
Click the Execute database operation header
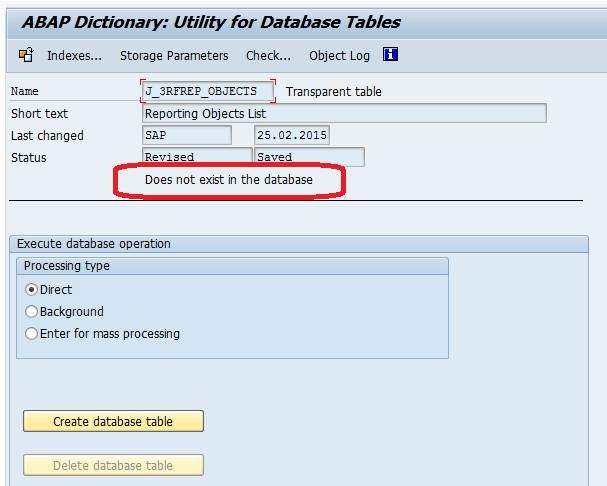[x=94, y=244]
